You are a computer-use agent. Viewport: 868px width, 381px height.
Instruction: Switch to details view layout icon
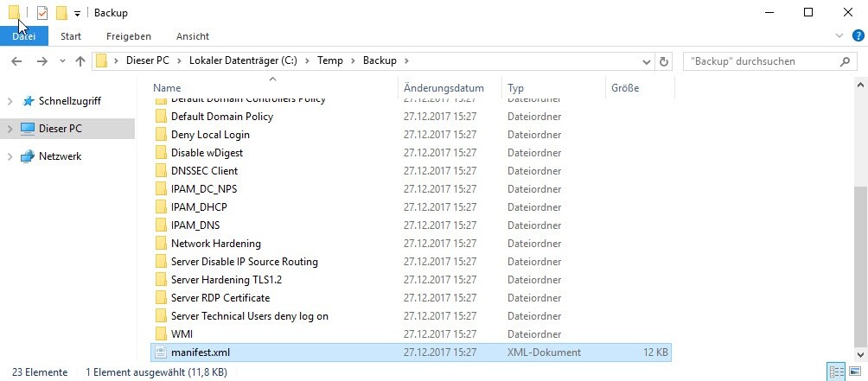pos(837,371)
